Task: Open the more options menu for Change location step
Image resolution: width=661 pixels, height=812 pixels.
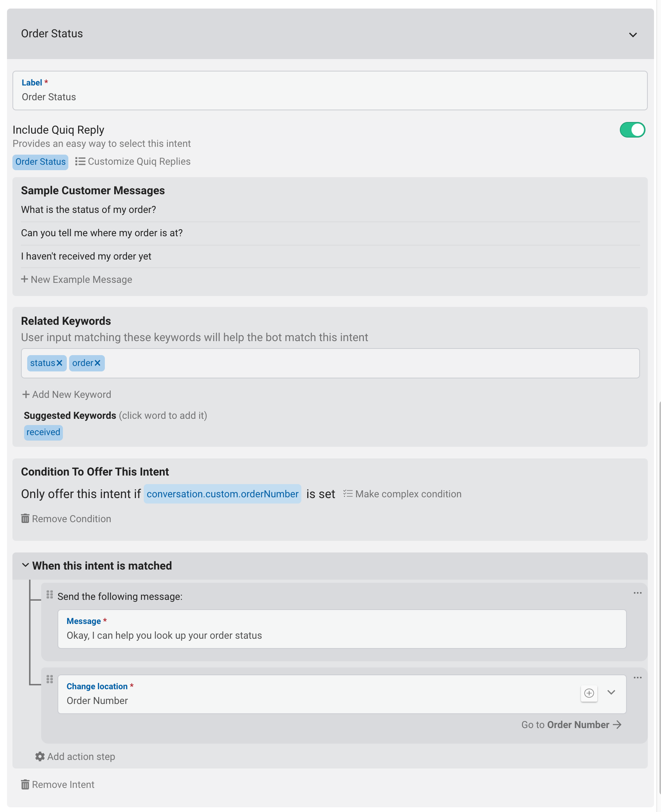Action: 637,678
